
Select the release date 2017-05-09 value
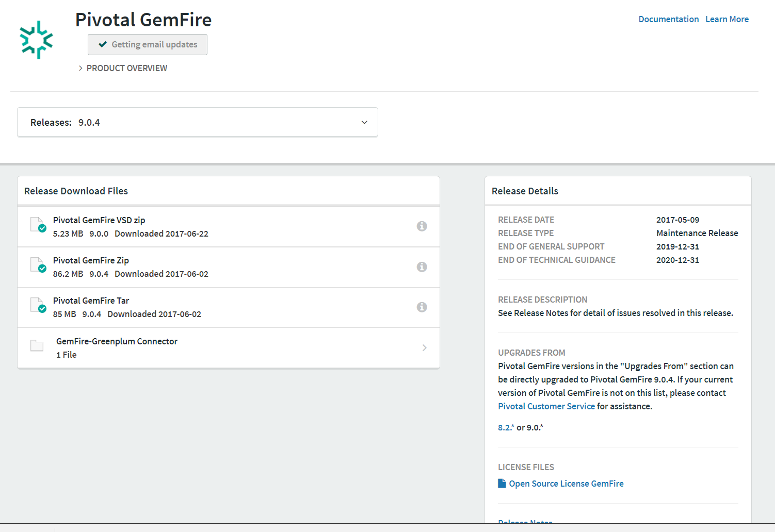click(677, 220)
